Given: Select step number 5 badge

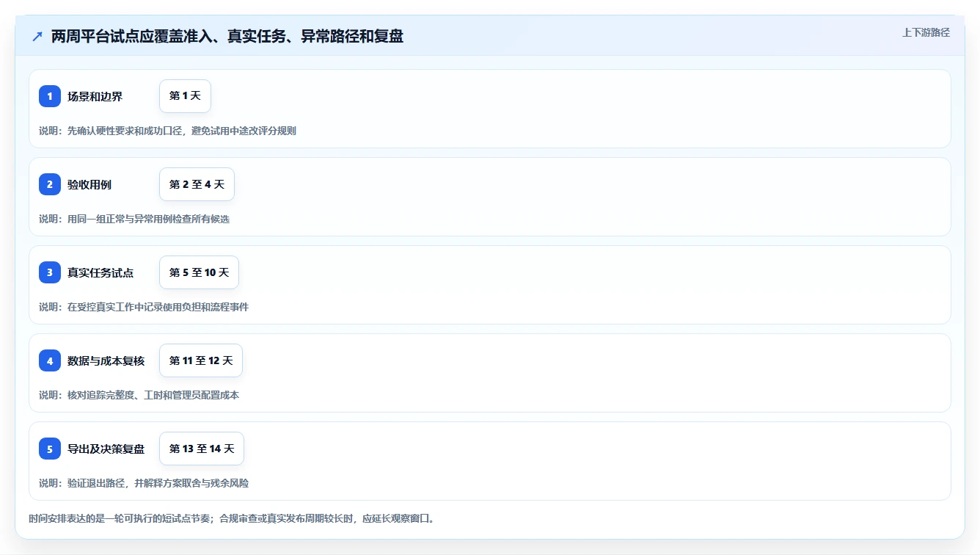Looking at the screenshot, I should [50, 449].
